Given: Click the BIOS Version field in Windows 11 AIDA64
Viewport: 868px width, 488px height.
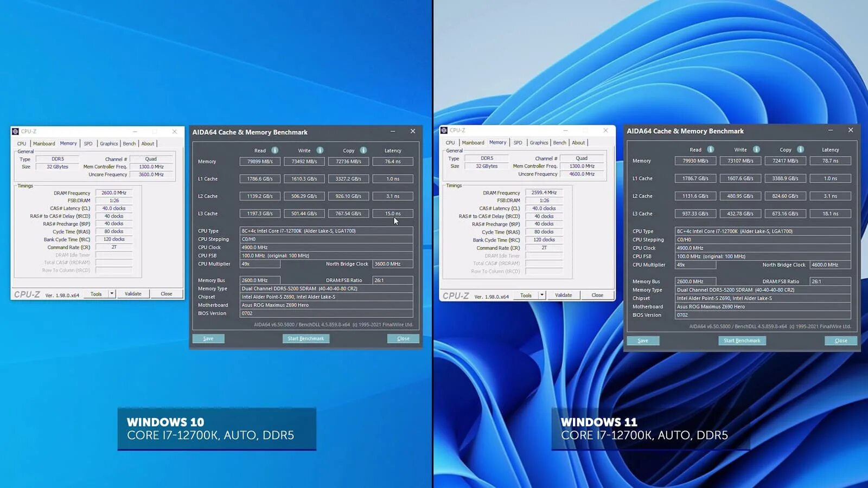Looking at the screenshot, I should click(x=763, y=314).
